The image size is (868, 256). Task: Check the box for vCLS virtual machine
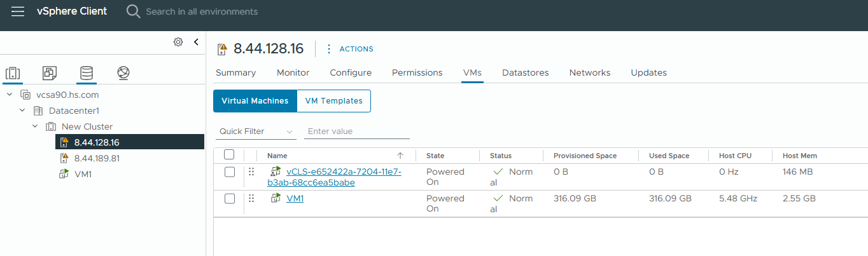point(230,172)
